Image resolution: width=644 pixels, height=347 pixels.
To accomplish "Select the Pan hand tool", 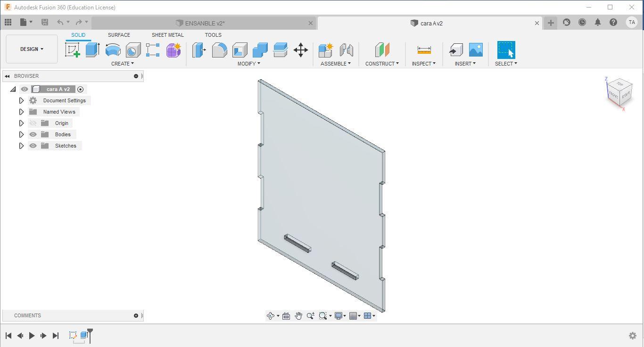I will [298, 316].
